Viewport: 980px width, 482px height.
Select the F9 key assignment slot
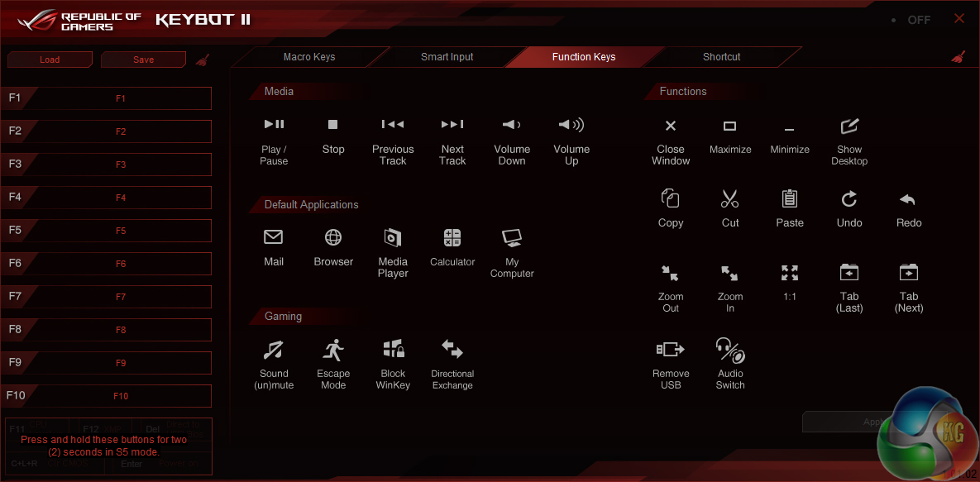106,363
